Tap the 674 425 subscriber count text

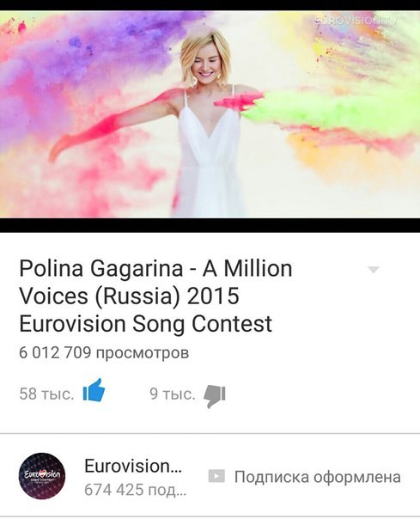pyautogui.click(x=135, y=490)
